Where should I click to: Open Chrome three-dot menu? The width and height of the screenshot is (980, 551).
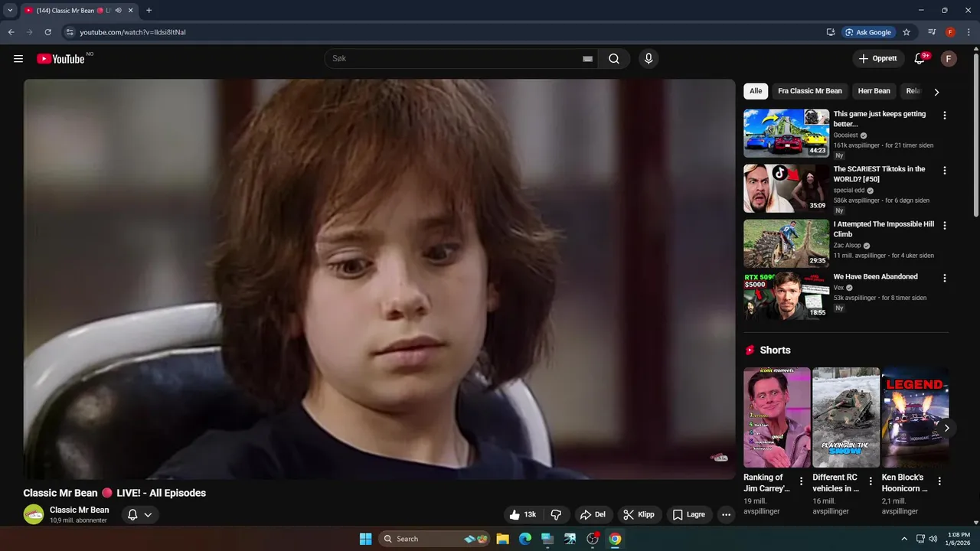coord(969,32)
